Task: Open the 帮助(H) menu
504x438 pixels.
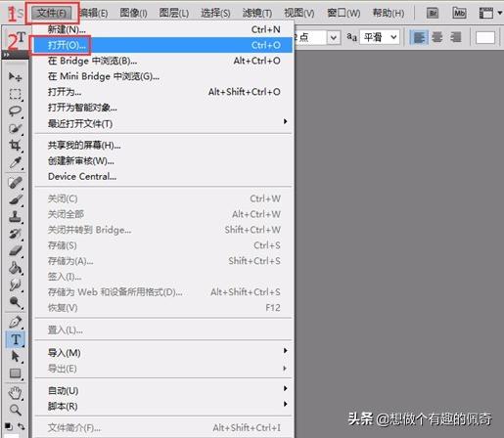Action: point(389,13)
